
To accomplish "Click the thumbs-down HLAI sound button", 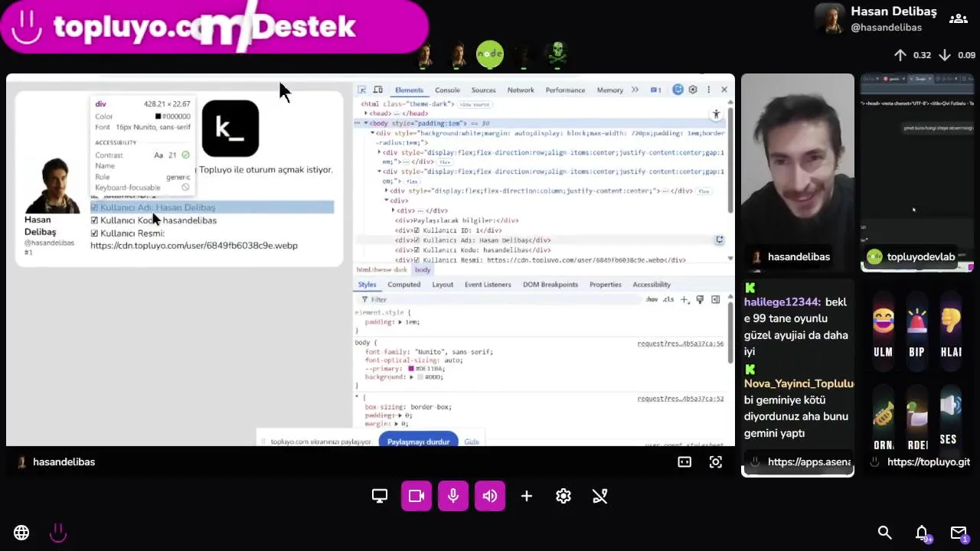I will [x=950, y=331].
